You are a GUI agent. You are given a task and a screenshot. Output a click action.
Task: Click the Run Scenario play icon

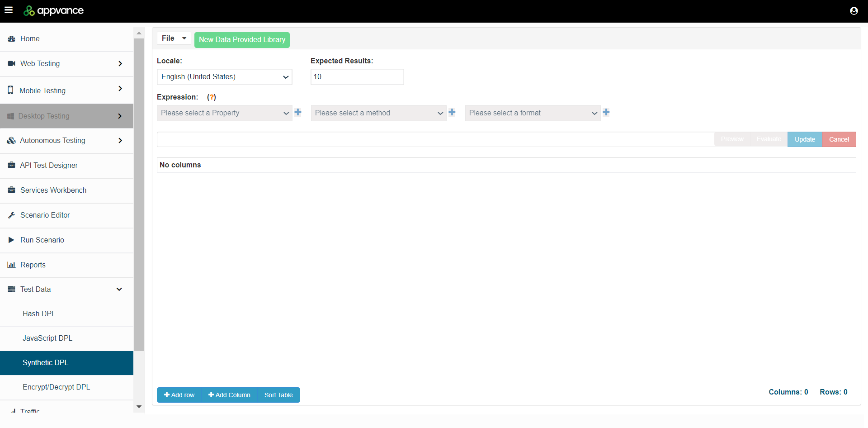pyautogui.click(x=11, y=240)
